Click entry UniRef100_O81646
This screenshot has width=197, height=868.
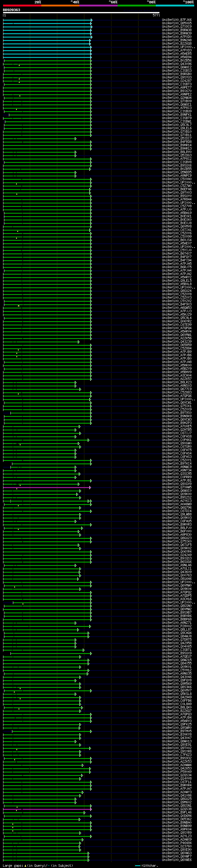(x=177, y=579)
